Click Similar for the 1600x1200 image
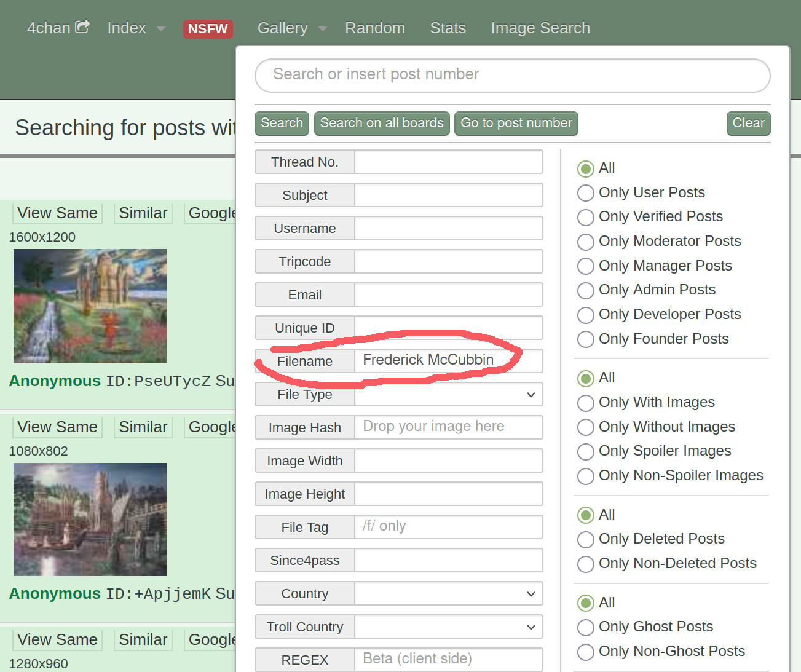The height and width of the screenshot is (672, 801). coord(143,213)
